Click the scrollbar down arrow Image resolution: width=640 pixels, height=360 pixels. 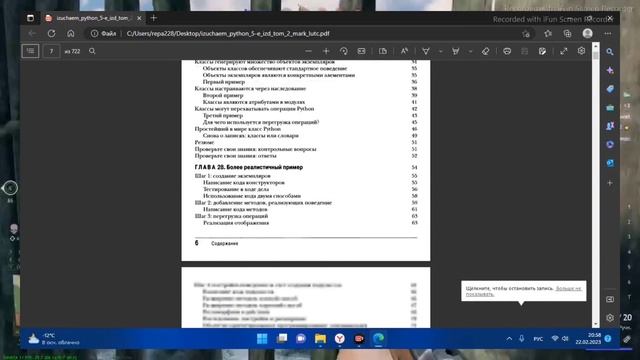pyautogui.click(x=596, y=324)
